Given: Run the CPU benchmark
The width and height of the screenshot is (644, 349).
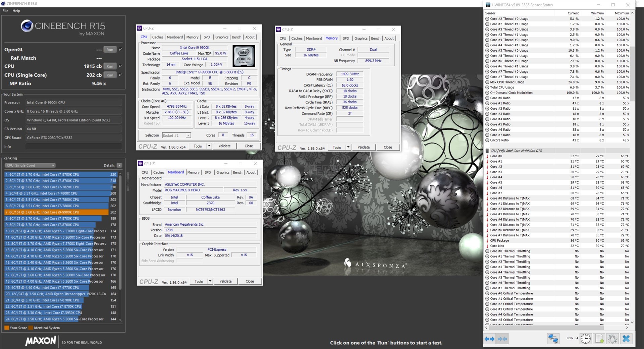Looking at the screenshot, I should click(x=110, y=66).
